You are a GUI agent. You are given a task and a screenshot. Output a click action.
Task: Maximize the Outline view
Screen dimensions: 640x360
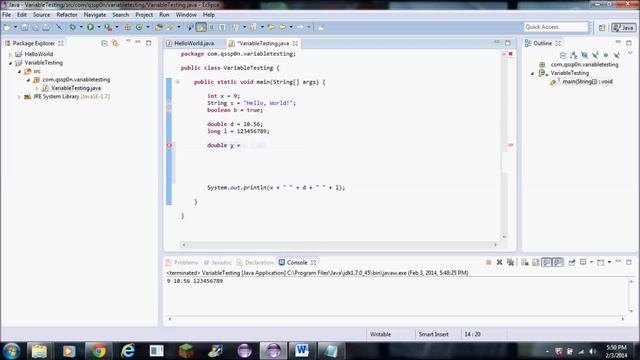629,43
